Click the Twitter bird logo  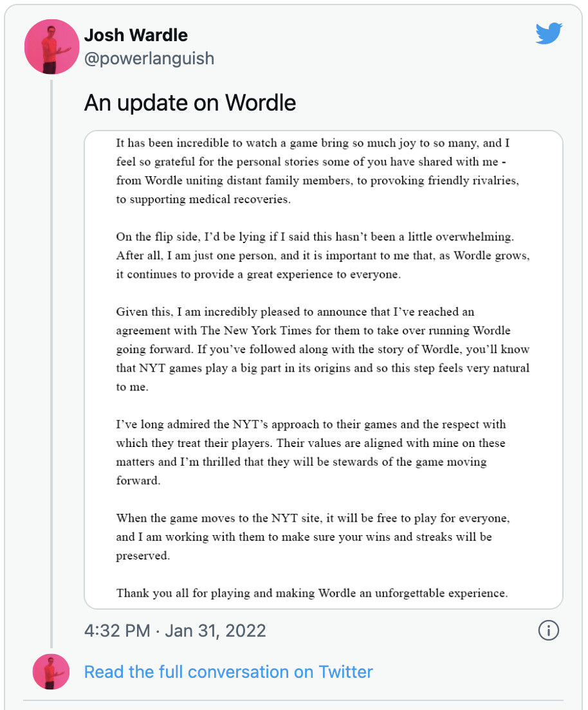coord(549,33)
